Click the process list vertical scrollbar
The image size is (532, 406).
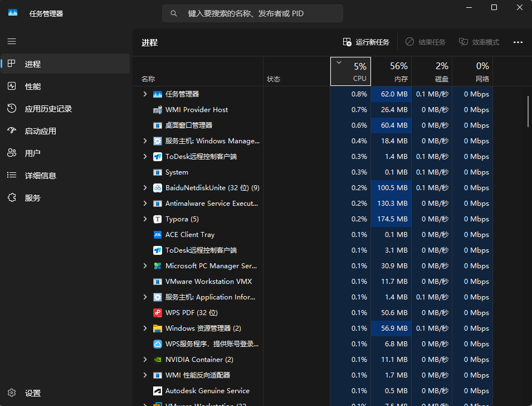pos(528,111)
